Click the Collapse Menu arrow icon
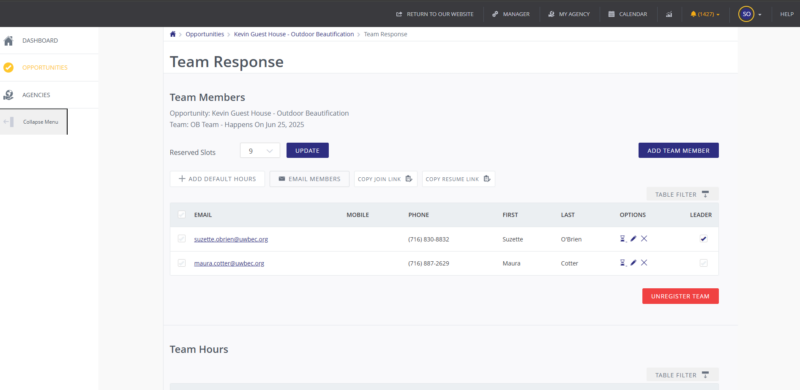This screenshot has width=800, height=390. [8, 122]
